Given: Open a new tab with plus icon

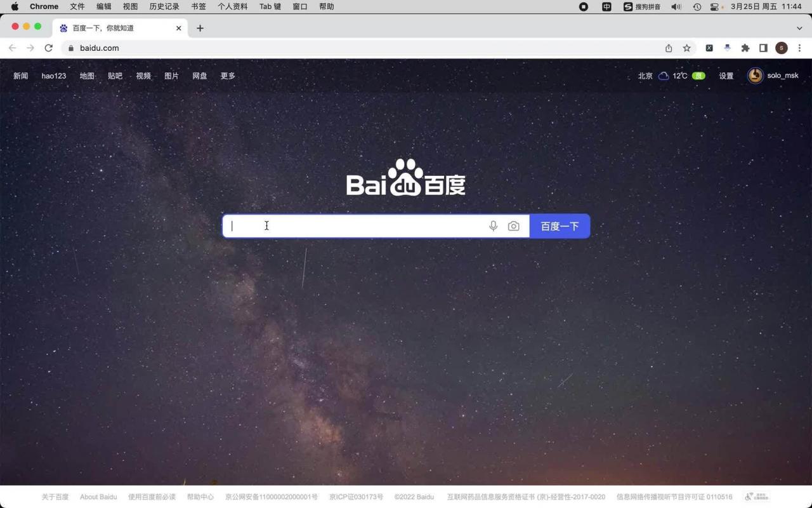Looking at the screenshot, I should click(200, 28).
